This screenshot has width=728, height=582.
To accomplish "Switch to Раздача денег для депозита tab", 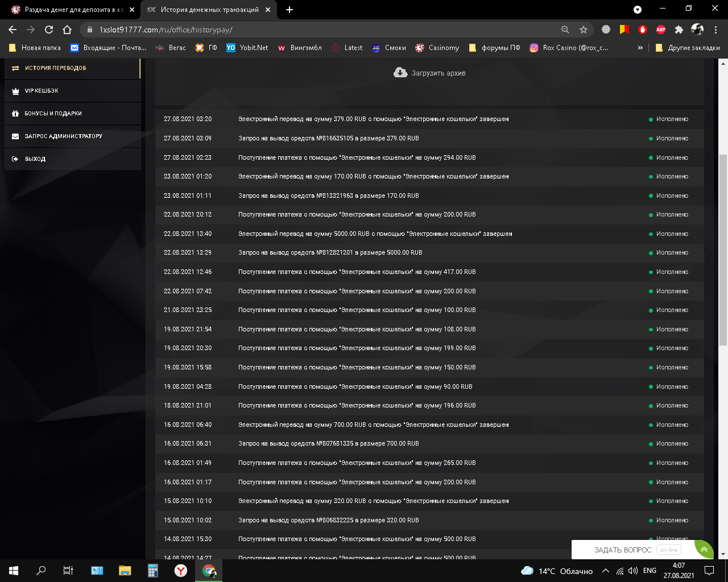I will [x=73, y=10].
